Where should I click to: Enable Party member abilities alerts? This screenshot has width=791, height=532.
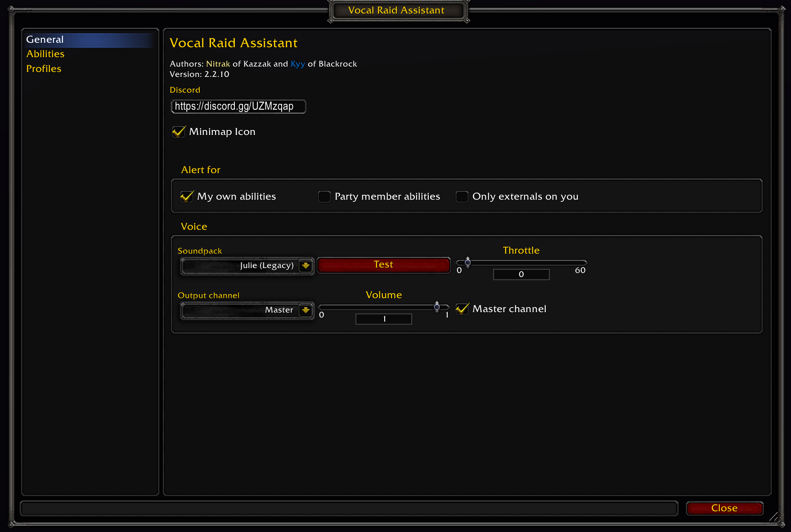324,197
